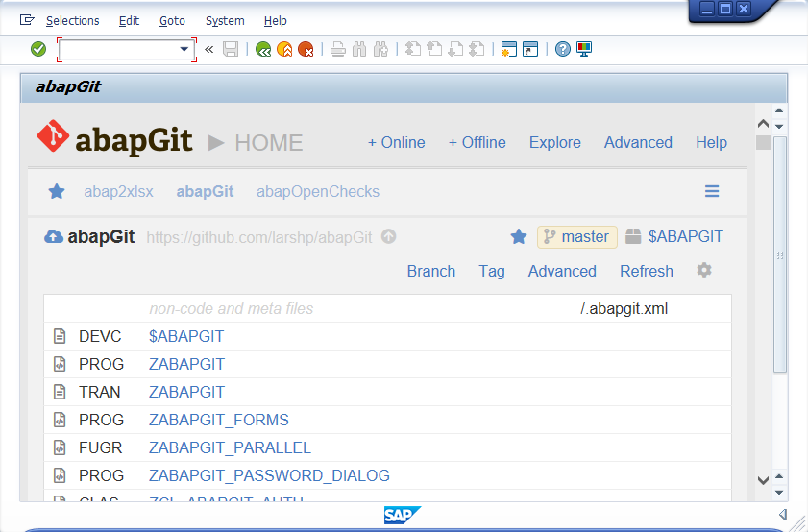Screen dimensions: 808x532
Task: Open repository settings gear icon
Action: [704, 270]
